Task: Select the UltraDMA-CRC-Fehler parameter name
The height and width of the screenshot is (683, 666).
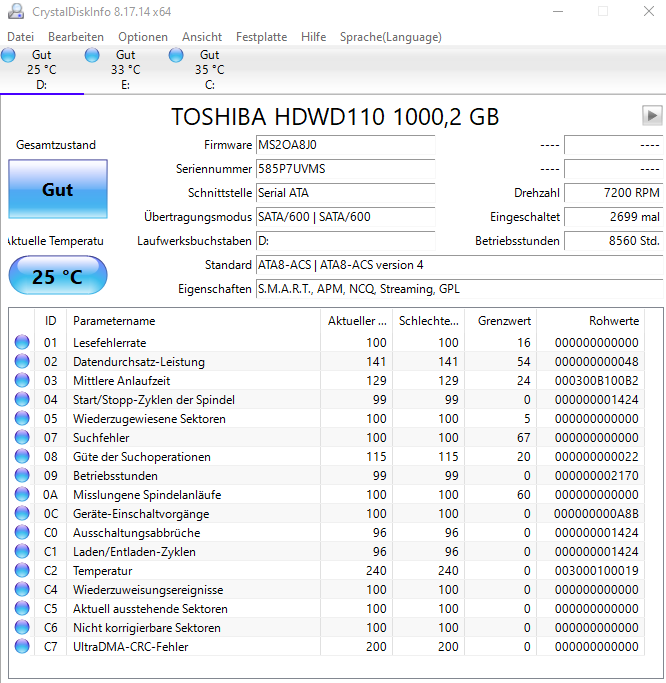Action: pyautogui.click(x=131, y=647)
